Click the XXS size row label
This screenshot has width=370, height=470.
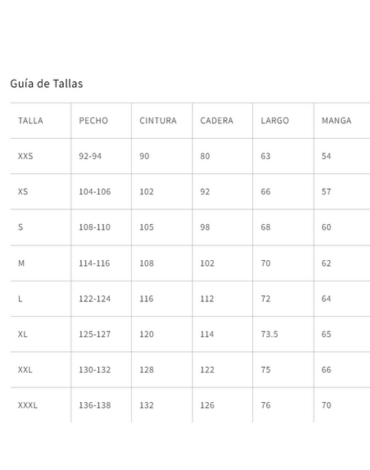click(x=25, y=156)
